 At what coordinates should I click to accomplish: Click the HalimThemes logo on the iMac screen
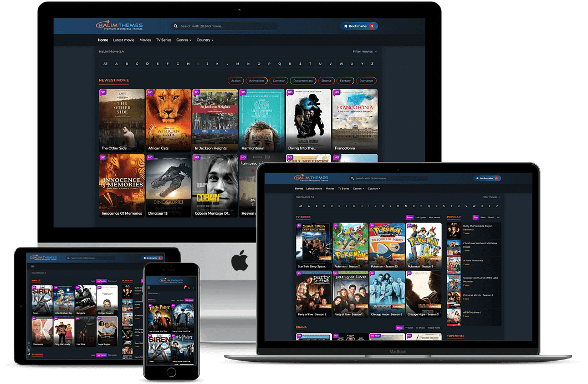[x=119, y=26]
